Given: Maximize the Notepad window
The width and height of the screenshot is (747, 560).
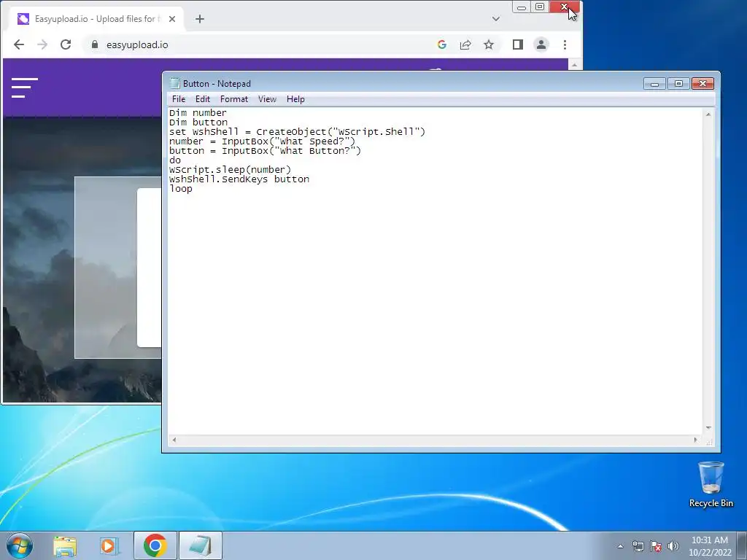Looking at the screenshot, I should pos(678,84).
